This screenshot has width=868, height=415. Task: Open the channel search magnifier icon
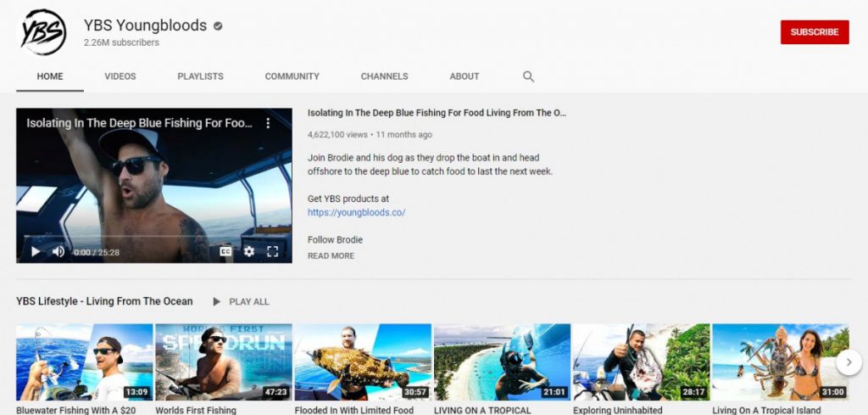point(529,76)
